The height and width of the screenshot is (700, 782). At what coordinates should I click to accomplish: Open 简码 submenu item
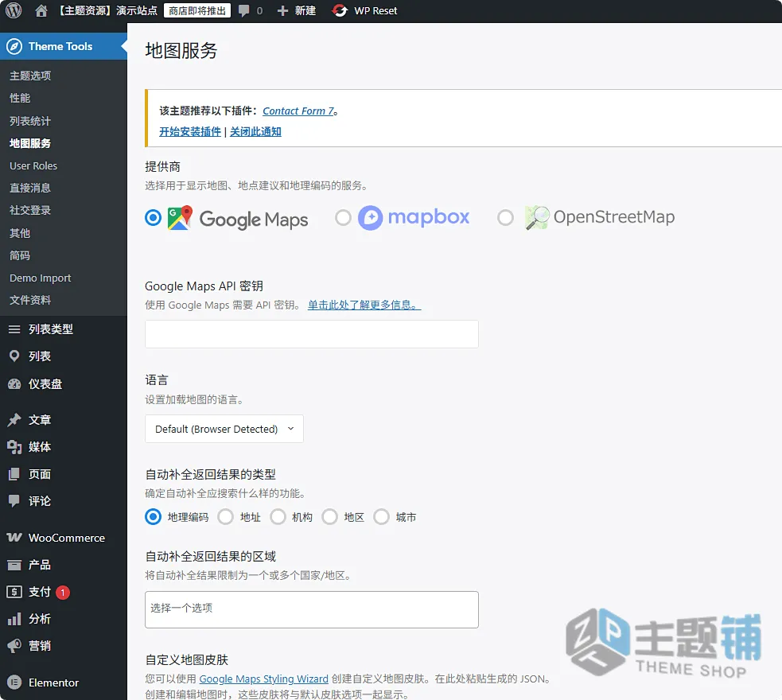coord(20,256)
